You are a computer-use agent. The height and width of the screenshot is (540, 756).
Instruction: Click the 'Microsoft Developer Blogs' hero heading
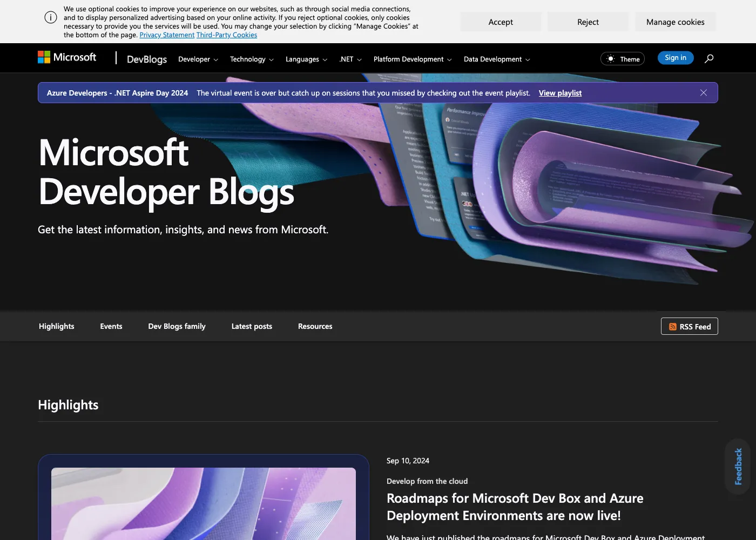[x=166, y=172]
